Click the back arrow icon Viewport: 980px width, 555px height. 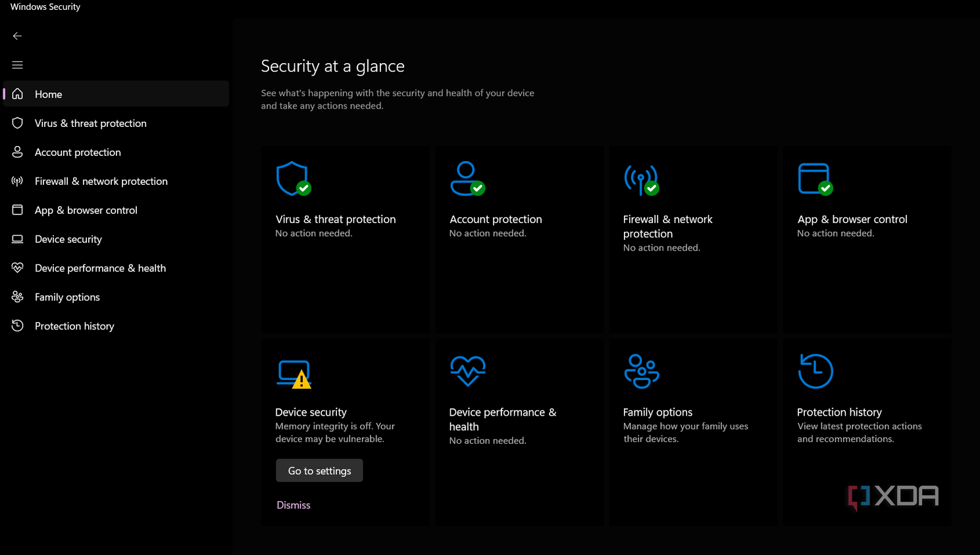point(17,36)
